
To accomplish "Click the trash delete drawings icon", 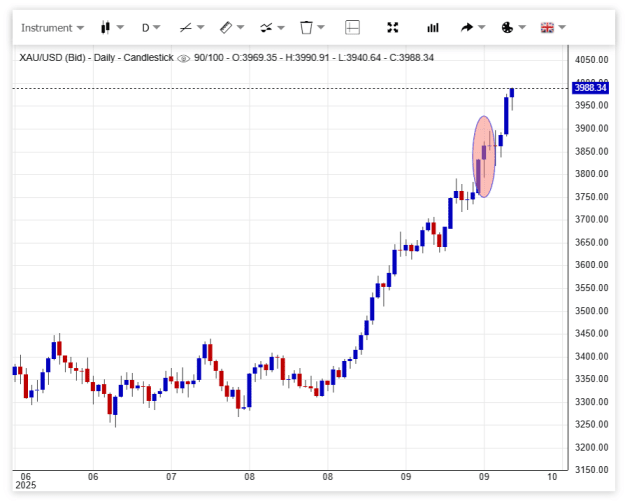I will coord(306,28).
